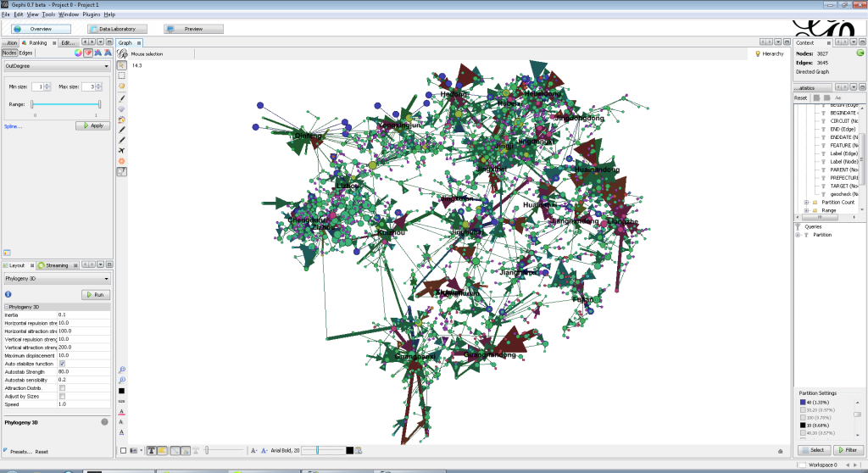Click the green refresh icon in Context

860,53
